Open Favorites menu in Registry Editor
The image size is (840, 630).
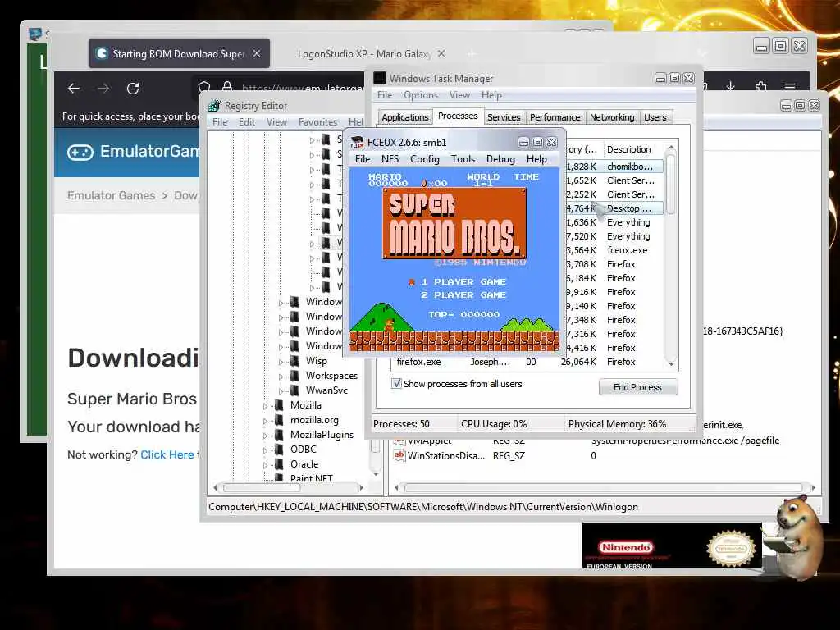(x=317, y=122)
